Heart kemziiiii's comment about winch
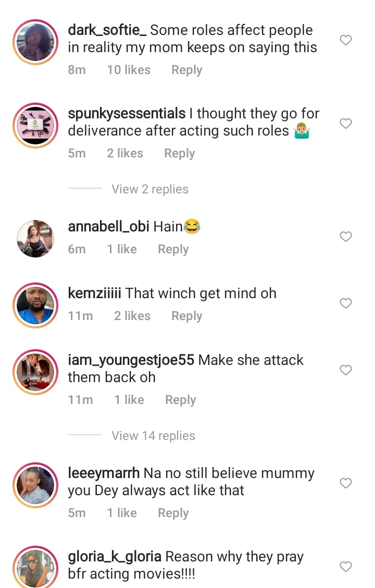375x588 pixels. click(346, 303)
